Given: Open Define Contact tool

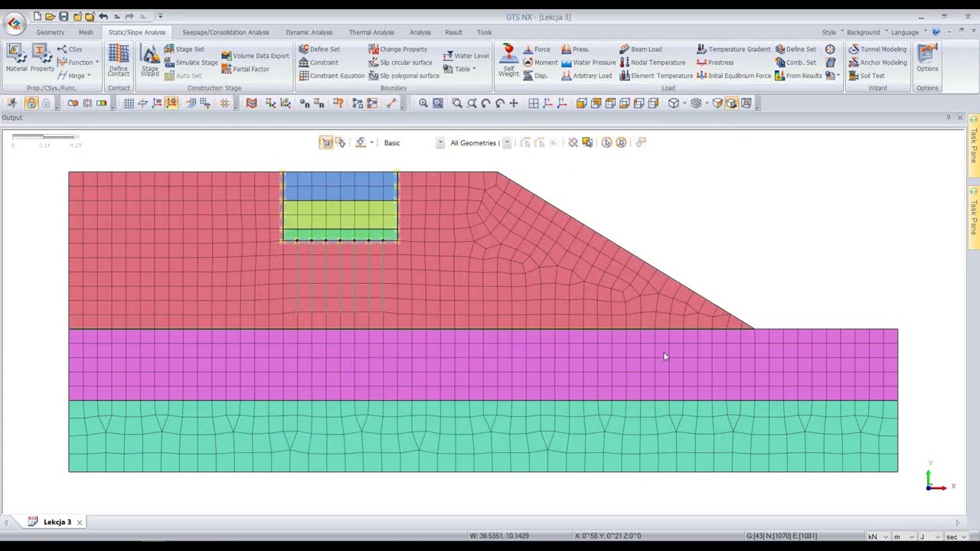Looking at the screenshot, I should [119, 60].
